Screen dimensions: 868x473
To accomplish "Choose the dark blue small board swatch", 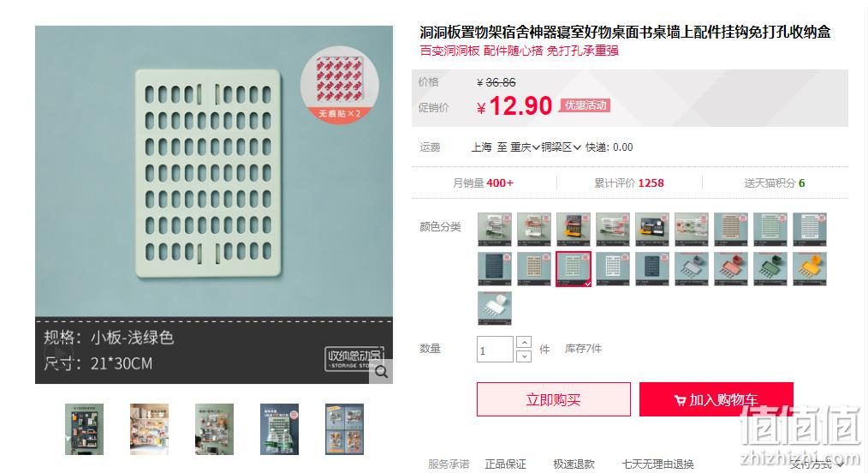I will pyautogui.click(x=652, y=268).
